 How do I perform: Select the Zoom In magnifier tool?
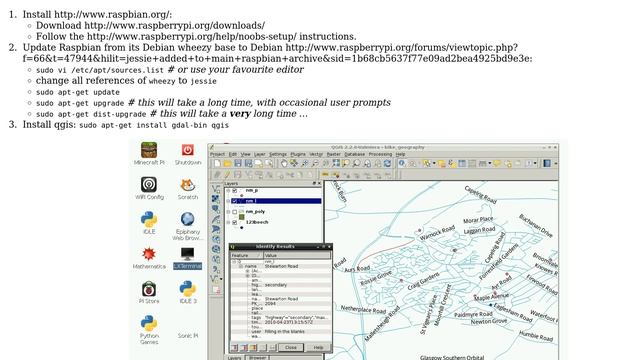point(304,163)
